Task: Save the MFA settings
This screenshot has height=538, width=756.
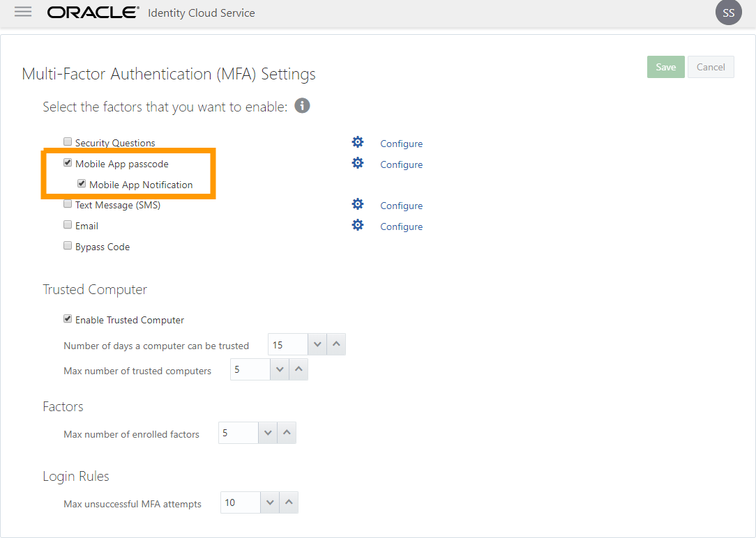Action: pos(665,66)
